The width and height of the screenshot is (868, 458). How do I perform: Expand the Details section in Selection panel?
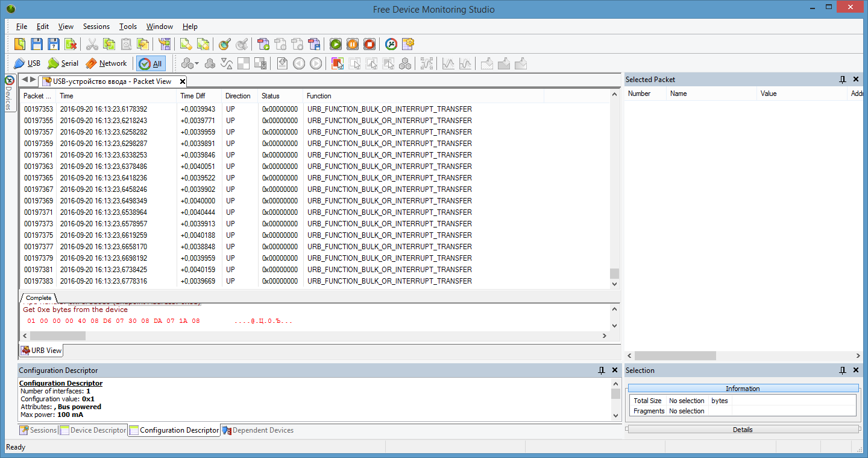743,430
